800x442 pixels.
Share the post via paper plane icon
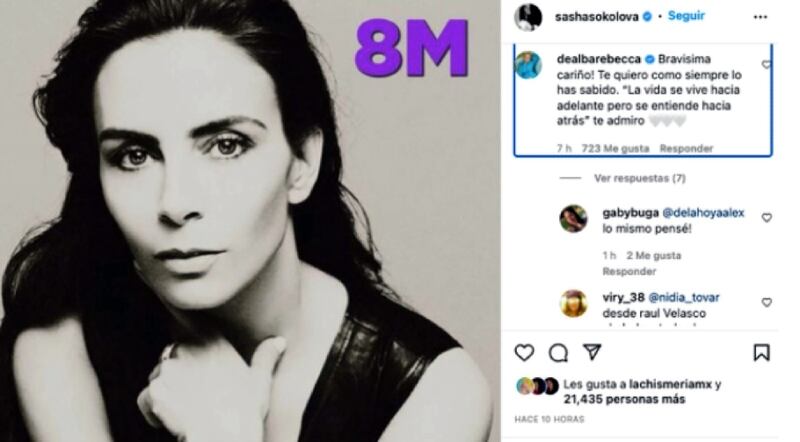click(591, 352)
